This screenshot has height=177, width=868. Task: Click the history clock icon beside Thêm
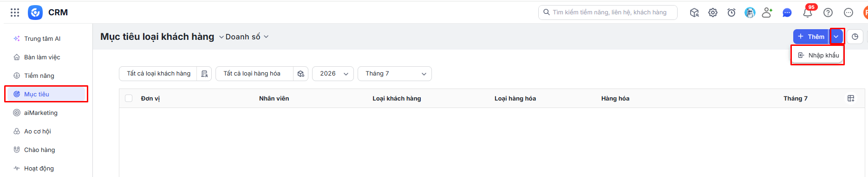coord(855,37)
